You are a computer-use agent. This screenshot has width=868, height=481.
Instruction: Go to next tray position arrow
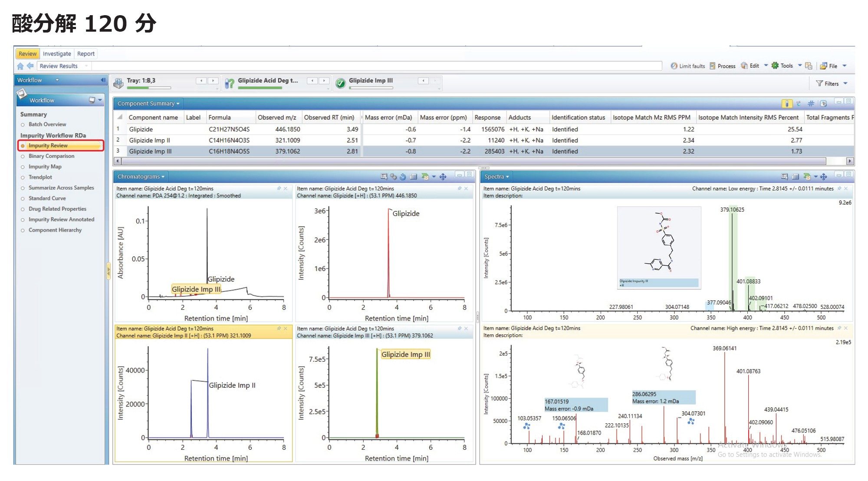click(x=213, y=81)
